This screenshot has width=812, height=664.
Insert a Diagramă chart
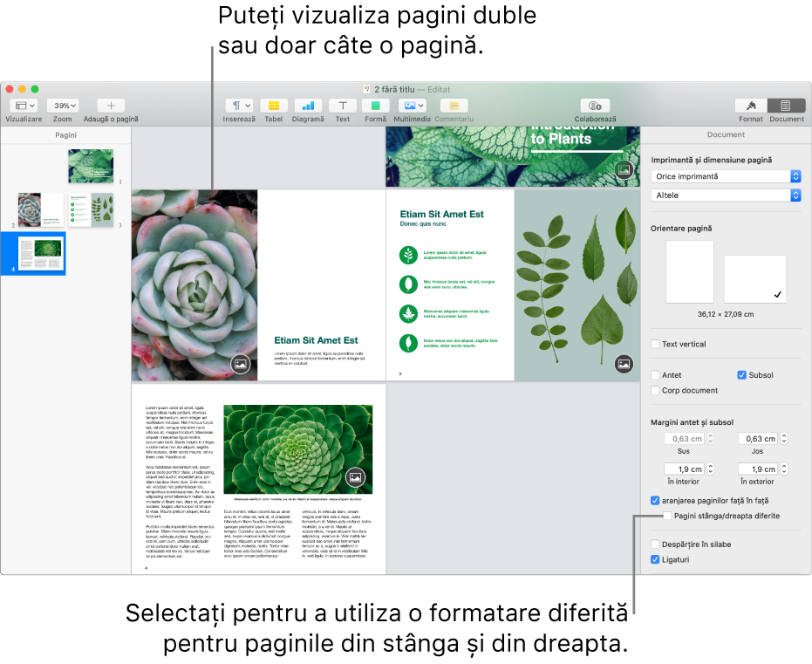click(x=308, y=106)
